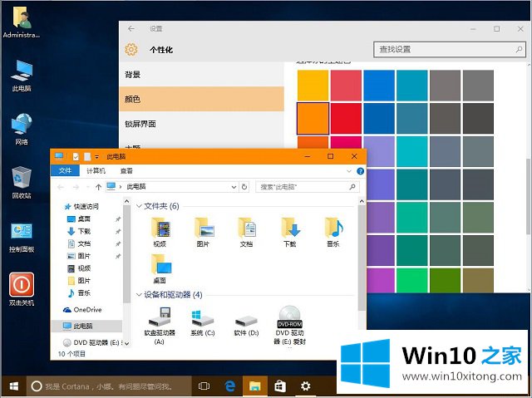Select 背景 in the Settings sidebar
Screen dimensions: 532x398
click(133, 75)
